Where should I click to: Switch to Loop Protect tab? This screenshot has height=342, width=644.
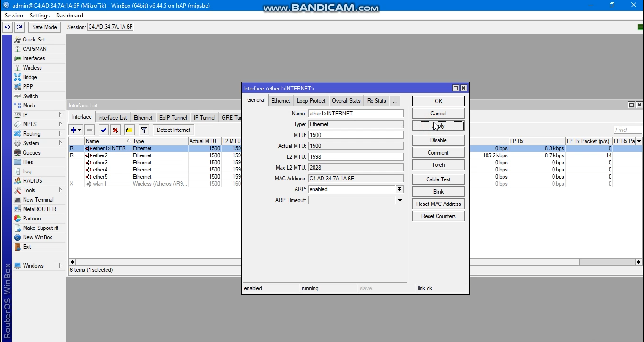point(311,101)
